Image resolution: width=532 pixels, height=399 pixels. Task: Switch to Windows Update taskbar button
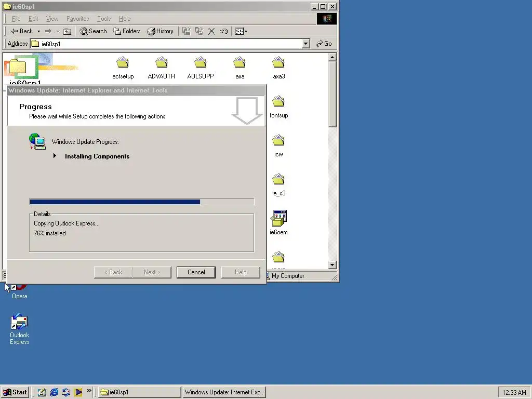224,392
